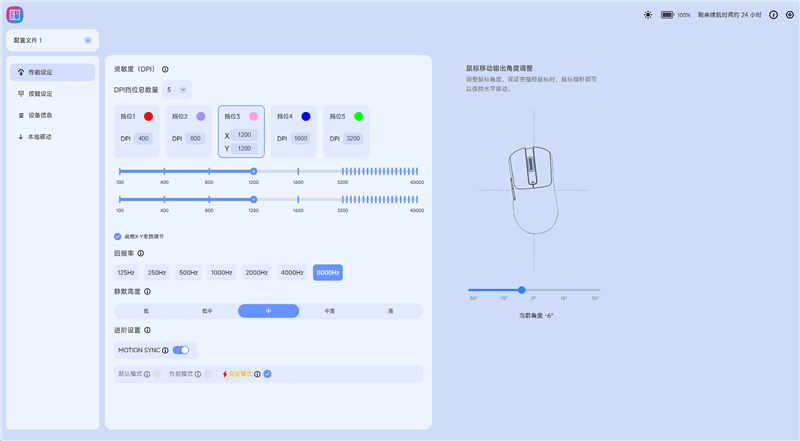This screenshot has height=441, width=800.
Task: Toggle the 启用X-Y单独调节 checkbox
Action: coord(117,236)
